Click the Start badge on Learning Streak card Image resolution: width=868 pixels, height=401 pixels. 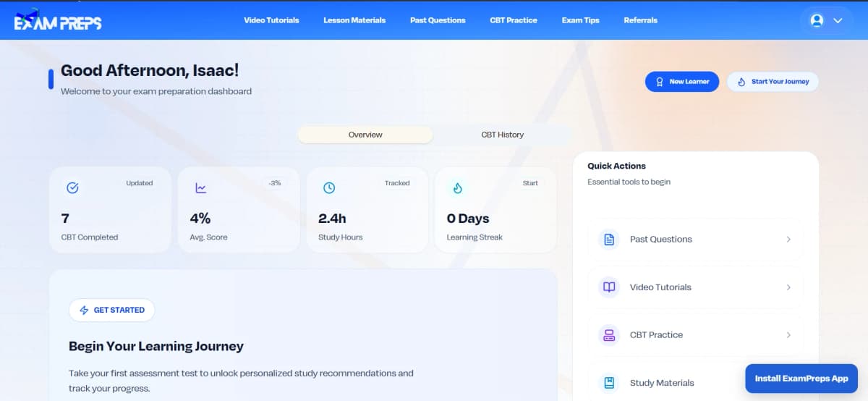(530, 183)
